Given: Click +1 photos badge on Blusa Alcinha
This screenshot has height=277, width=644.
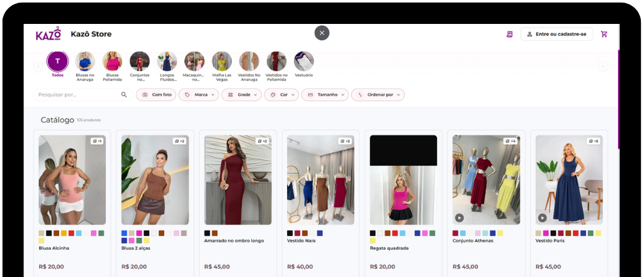Looking at the screenshot, I should [x=97, y=141].
